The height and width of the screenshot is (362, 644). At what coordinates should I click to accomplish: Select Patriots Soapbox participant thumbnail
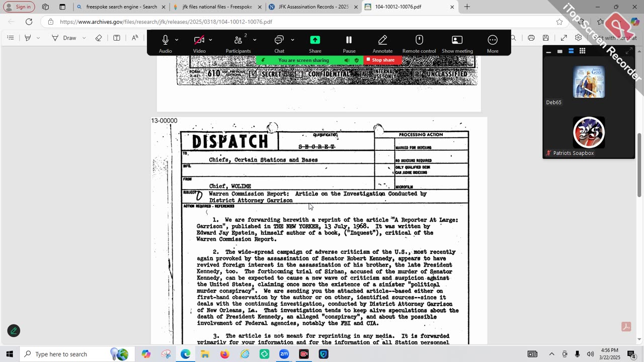589,133
